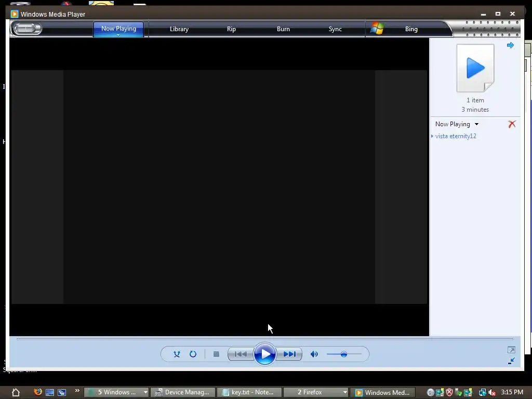
Task: Select the Now Playing tab
Action: 118,29
